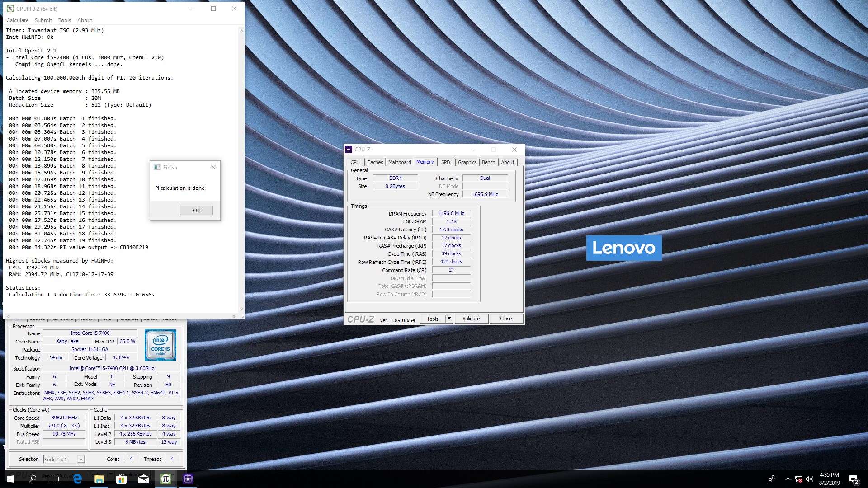
Task: Open the People icon in the system tray
Action: pyautogui.click(x=771, y=479)
